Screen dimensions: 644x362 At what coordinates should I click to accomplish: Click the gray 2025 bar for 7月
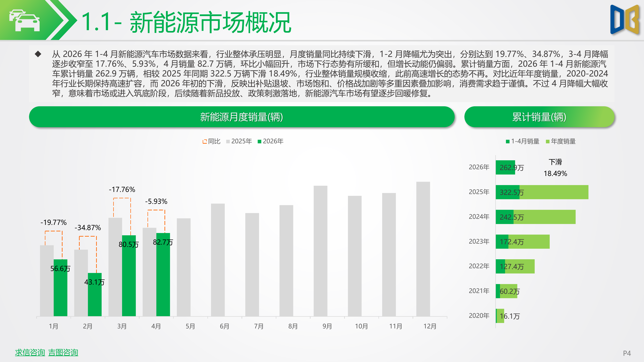(x=252, y=264)
